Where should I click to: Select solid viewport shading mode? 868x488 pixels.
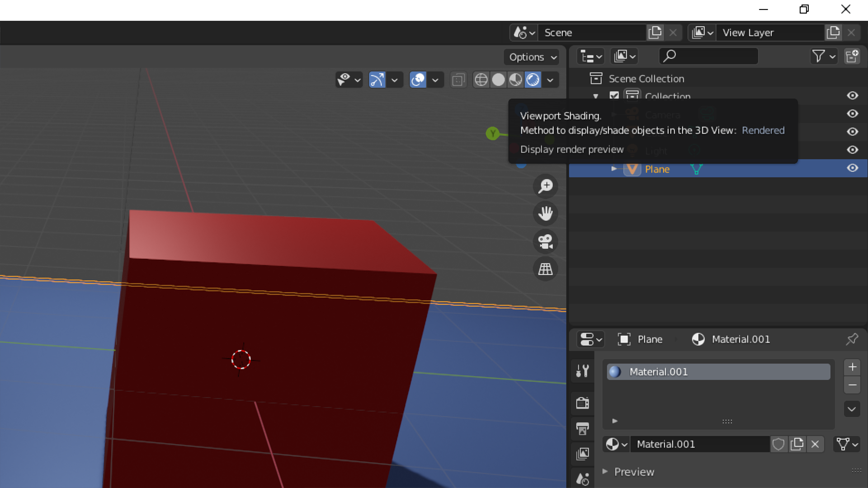click(x=498, y=80)
